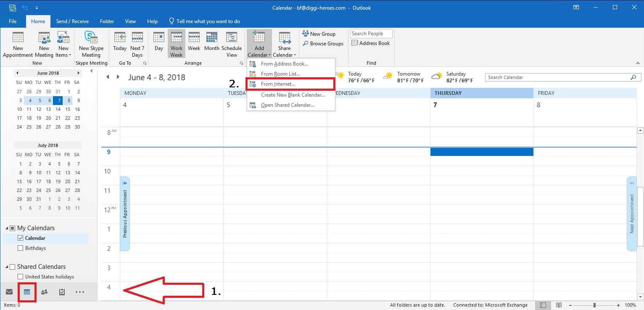Click Undo in the Quick Access Toolbar
The image size is (644, 310).
24,8
